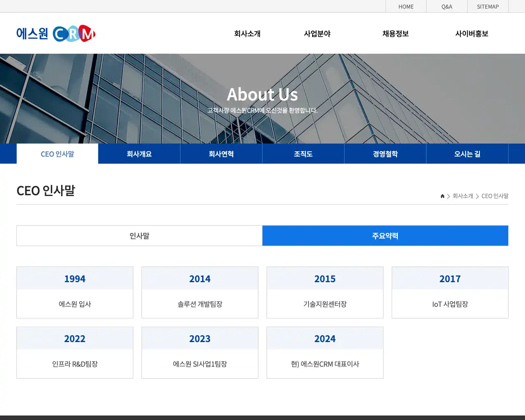This screenshot has height=420, width=525.
Task: Open the 회사소개 menu
Action: point(247,34)
